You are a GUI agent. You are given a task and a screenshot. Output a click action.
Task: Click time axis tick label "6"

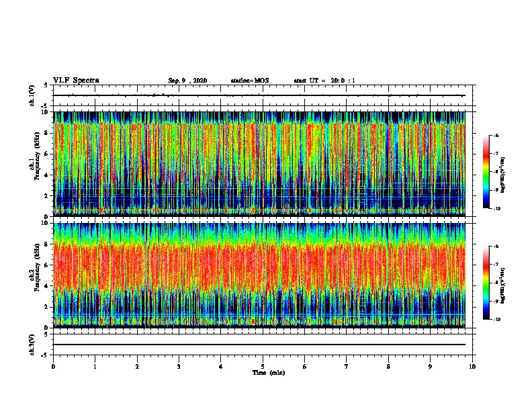point(304,366)
